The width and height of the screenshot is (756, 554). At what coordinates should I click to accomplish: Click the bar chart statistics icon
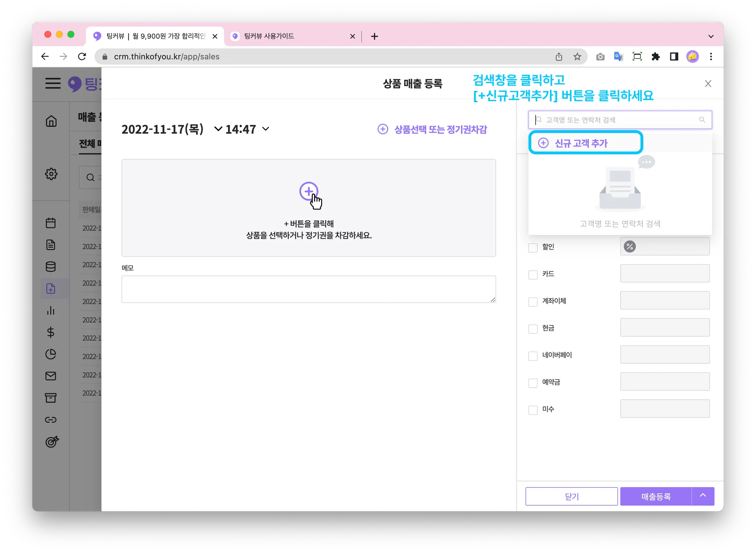point(51,311)
